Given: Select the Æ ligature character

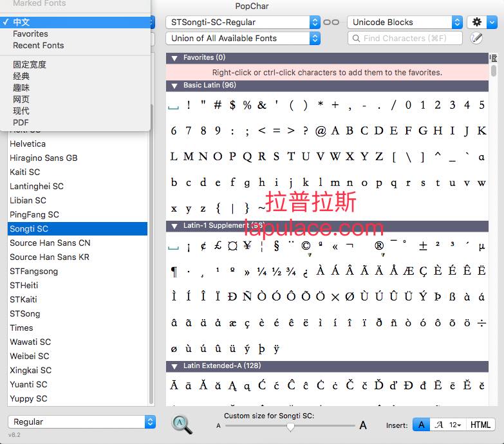Looking at the screenshot, I should 408,271.
